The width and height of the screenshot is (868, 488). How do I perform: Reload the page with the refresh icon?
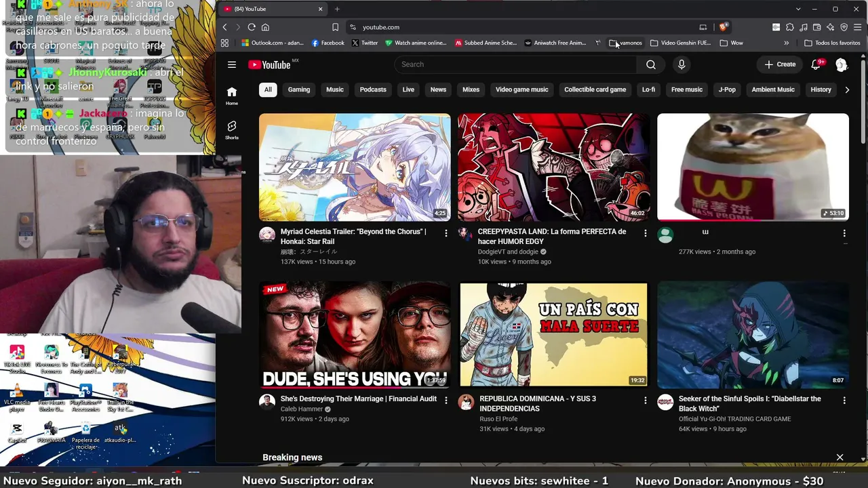pyautogui.click(x=252, y=27)
